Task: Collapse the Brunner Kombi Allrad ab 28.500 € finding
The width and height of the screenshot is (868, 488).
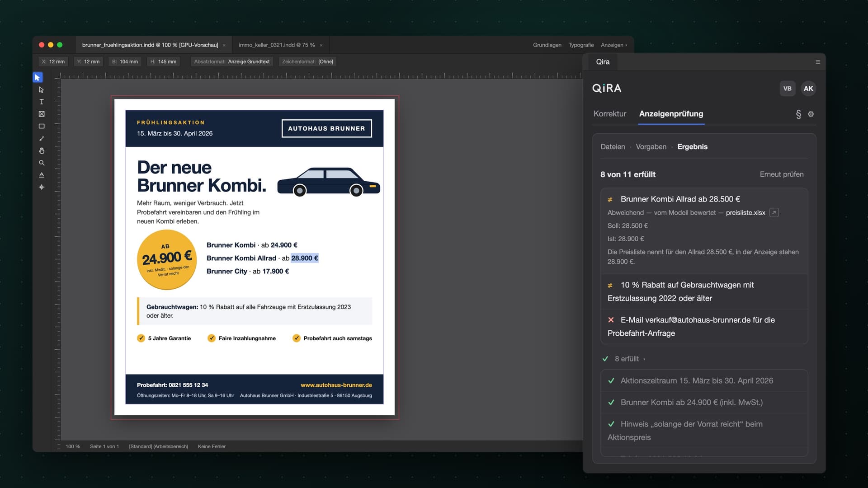Action: pyautogui.click(x=704, y=199)
